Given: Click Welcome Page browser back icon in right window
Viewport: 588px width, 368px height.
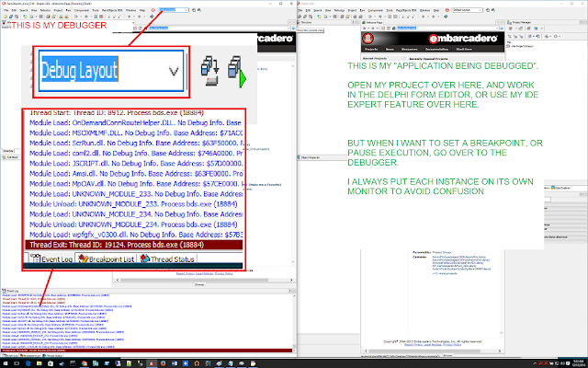Looking at the screenshot, I should pyautogui.click(x=364, y=29).
